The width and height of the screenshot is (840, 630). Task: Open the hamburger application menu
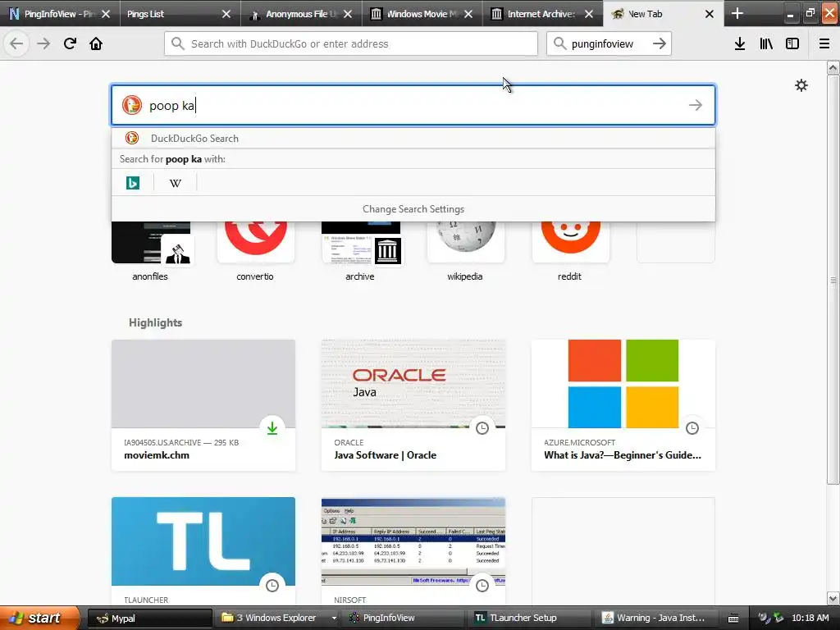[x=824, y=43]
